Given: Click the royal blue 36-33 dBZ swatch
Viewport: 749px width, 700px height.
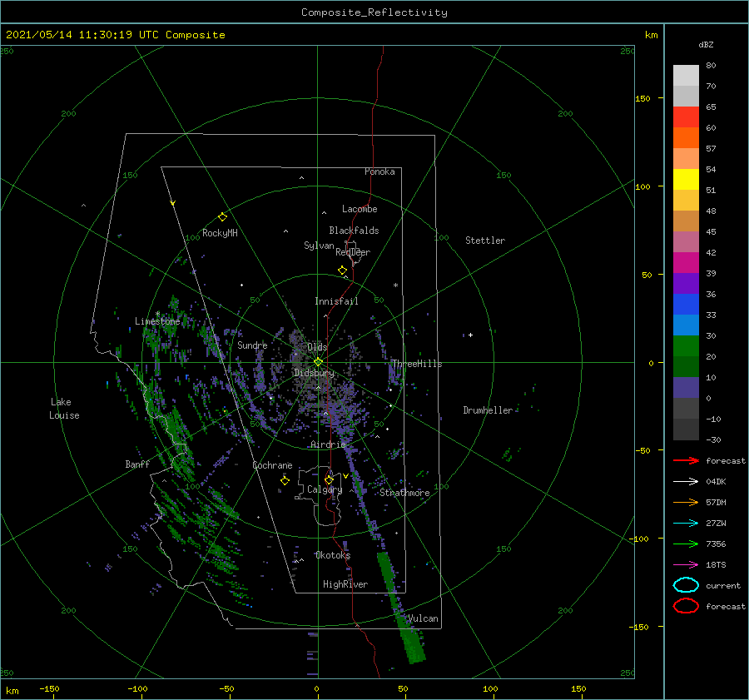Looking at the screenshot, I should coord(686,305).
